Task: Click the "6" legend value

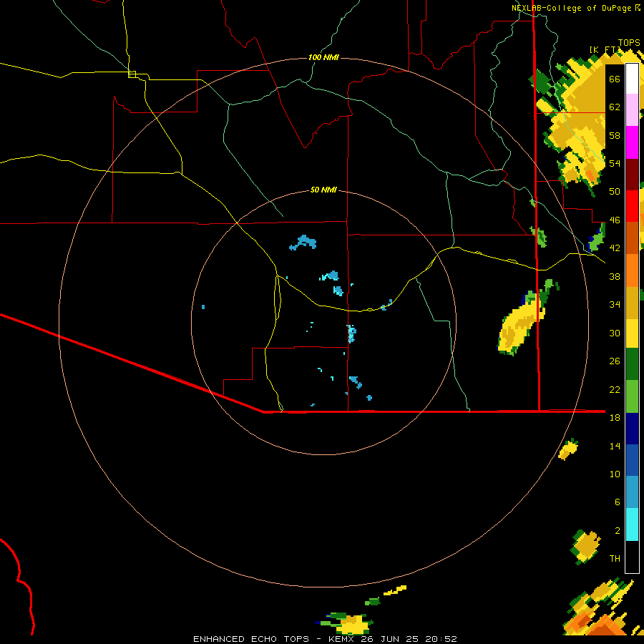Action: click(618, 502)
